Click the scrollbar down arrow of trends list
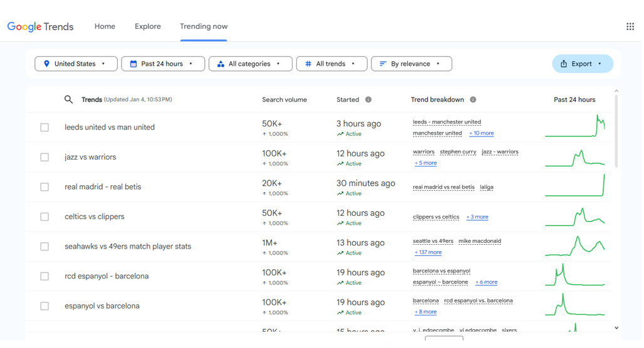This screenshot has height=348, width=644. click(616, 328)
